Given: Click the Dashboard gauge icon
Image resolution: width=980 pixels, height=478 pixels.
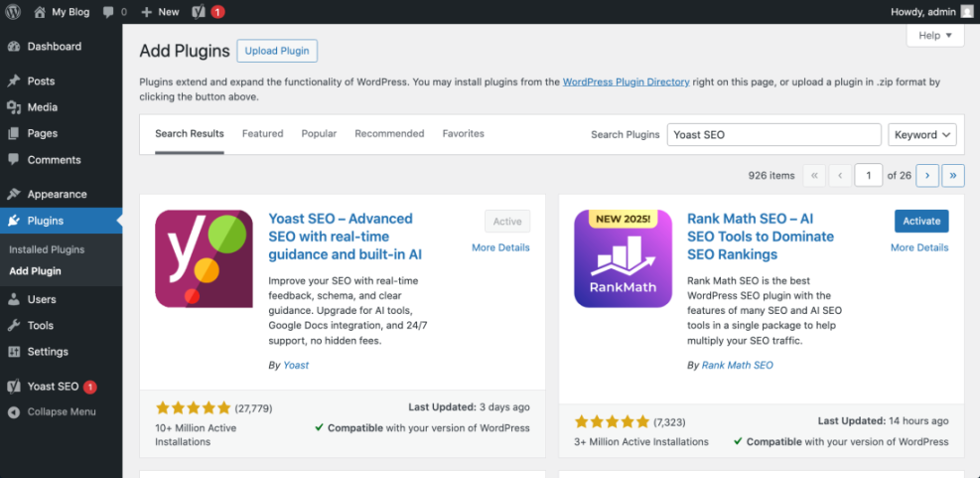Looking at the screenshot, I should 14,47.
